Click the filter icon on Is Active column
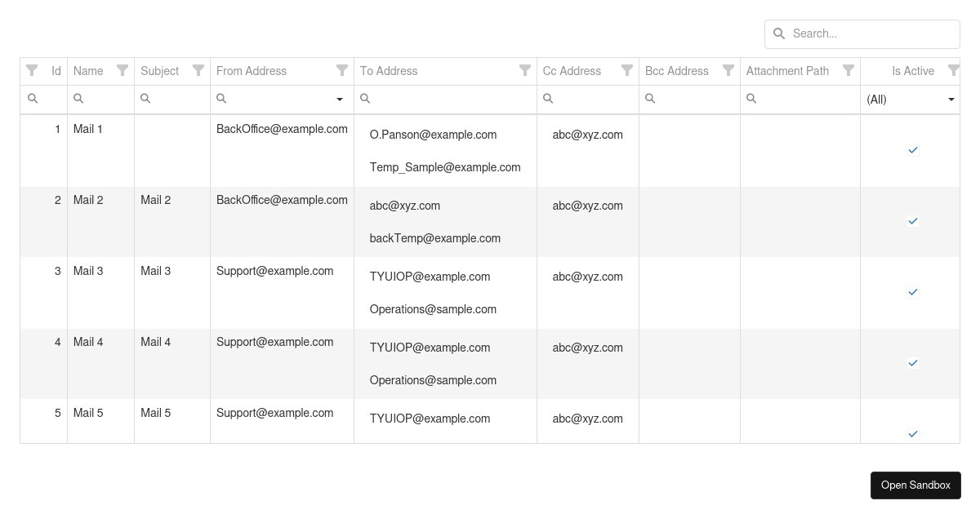980x514 pixels. click(x=953, y=70)
